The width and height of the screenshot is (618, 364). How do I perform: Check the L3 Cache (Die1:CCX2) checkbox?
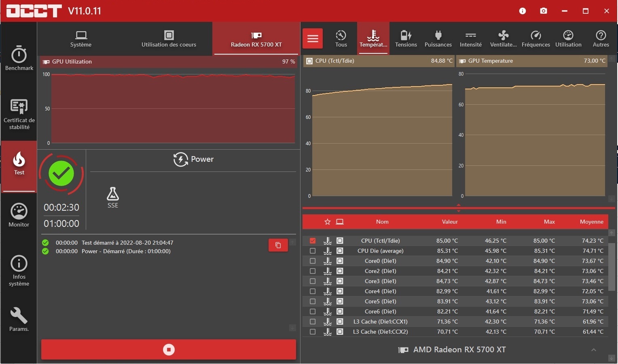pos(313,332)
